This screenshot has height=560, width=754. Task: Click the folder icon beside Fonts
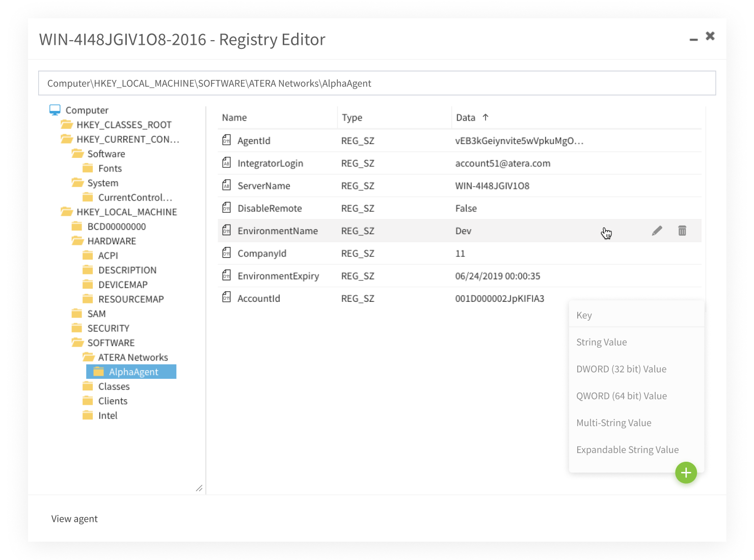tap(88, 168)
